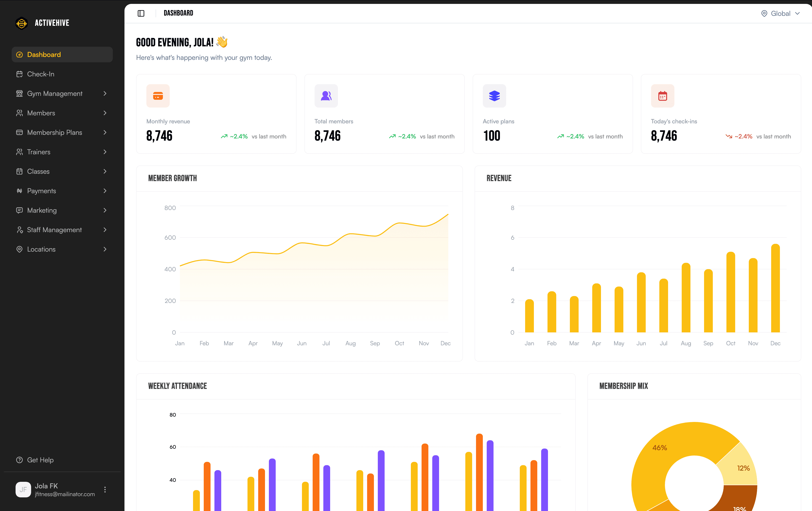The image size is (812, 511).
Task: Click the REVENUE chart title
Action: (x=499, y=178)
